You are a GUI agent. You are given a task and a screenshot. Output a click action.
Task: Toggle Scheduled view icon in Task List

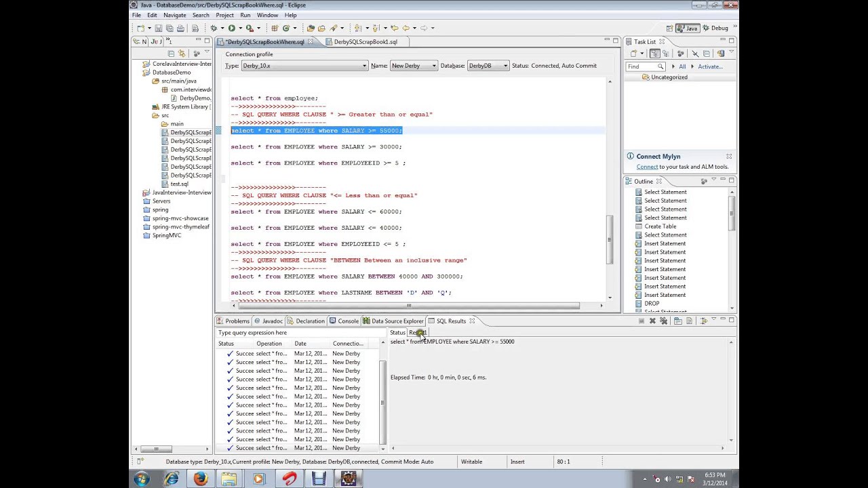(666, 54)
